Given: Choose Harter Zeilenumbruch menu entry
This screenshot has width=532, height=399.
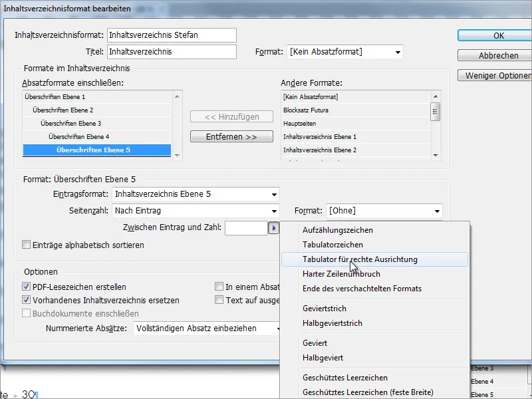Looking at the screenshot, I should 374,274.
